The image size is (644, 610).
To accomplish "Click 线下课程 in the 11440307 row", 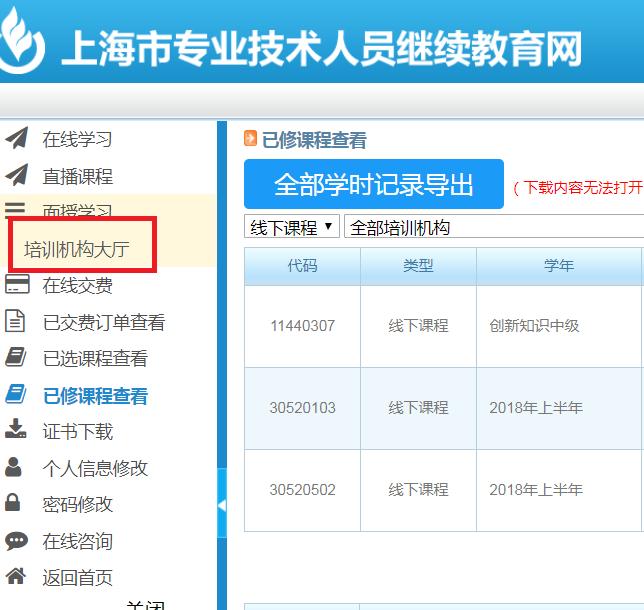I will (418, 326).
